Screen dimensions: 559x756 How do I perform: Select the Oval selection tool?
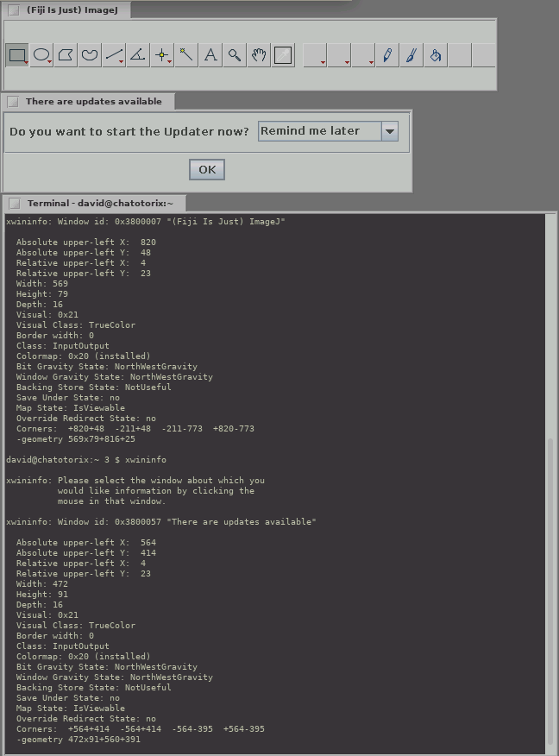pos(41,56)
